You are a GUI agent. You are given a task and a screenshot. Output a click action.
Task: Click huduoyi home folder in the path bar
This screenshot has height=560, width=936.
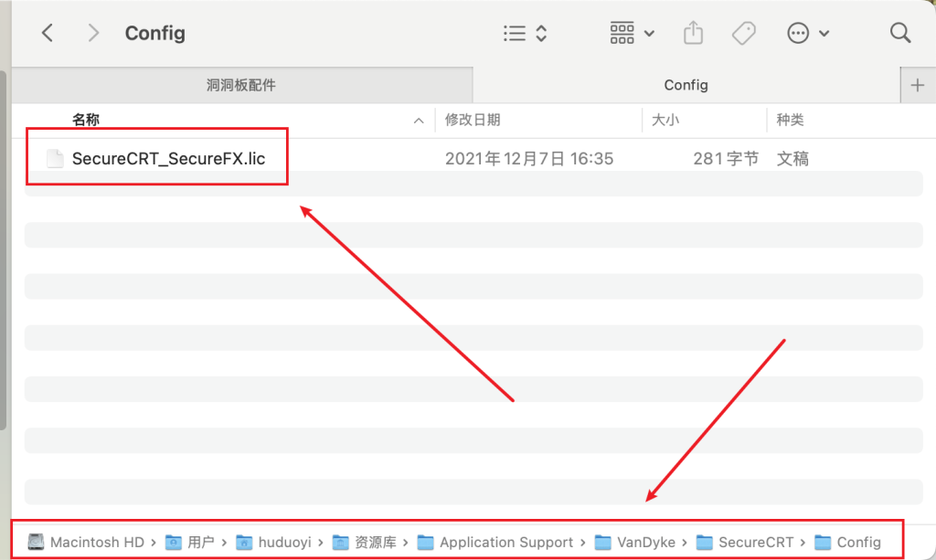click(x=274, y=542)
